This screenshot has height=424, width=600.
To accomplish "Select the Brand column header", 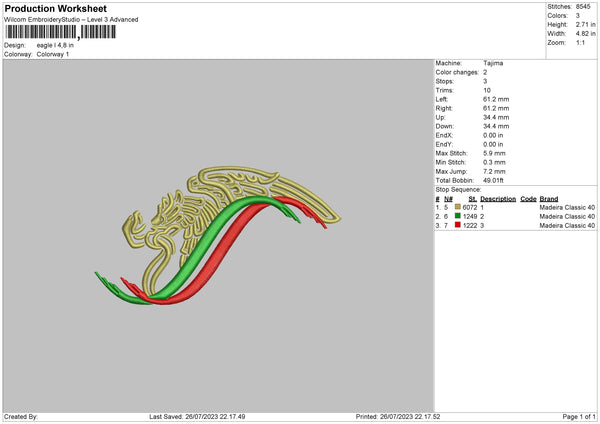I will (549, 198).
